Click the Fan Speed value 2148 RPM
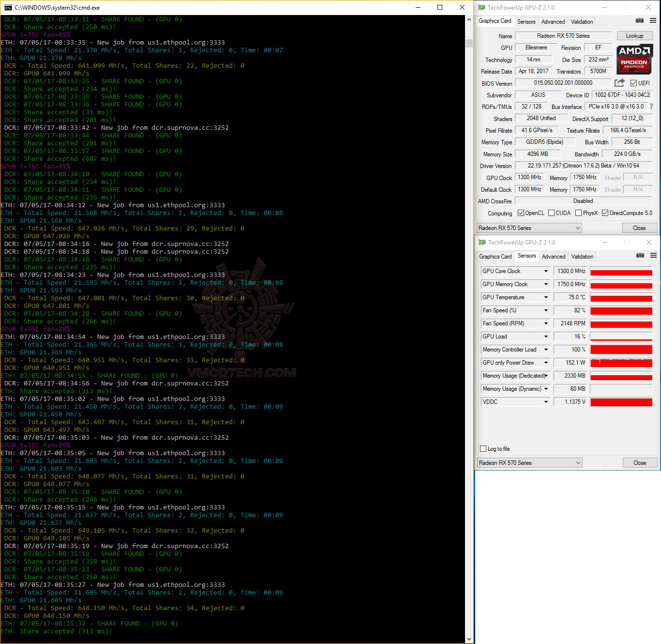The width and height of the screenshot is (661, 644). click(x=570, y=323)
